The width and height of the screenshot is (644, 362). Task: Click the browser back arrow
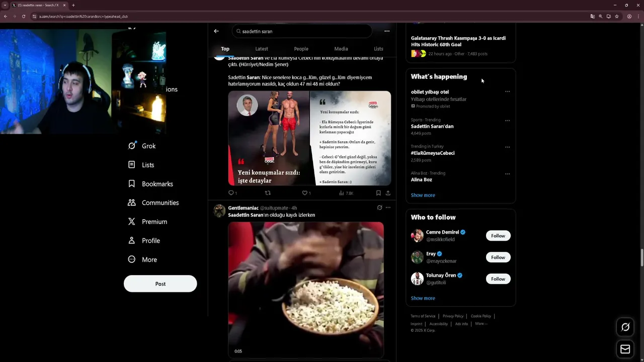(x=6, y=16)
